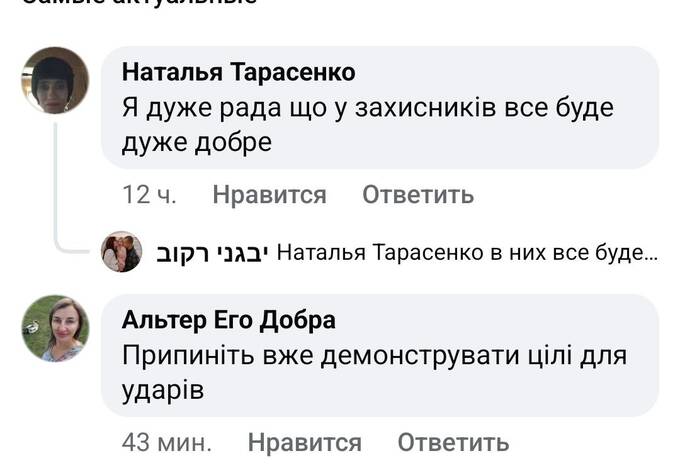
Task: Like Наталья Тарасенко's comment via Нравится
Action: click(269, 195)
